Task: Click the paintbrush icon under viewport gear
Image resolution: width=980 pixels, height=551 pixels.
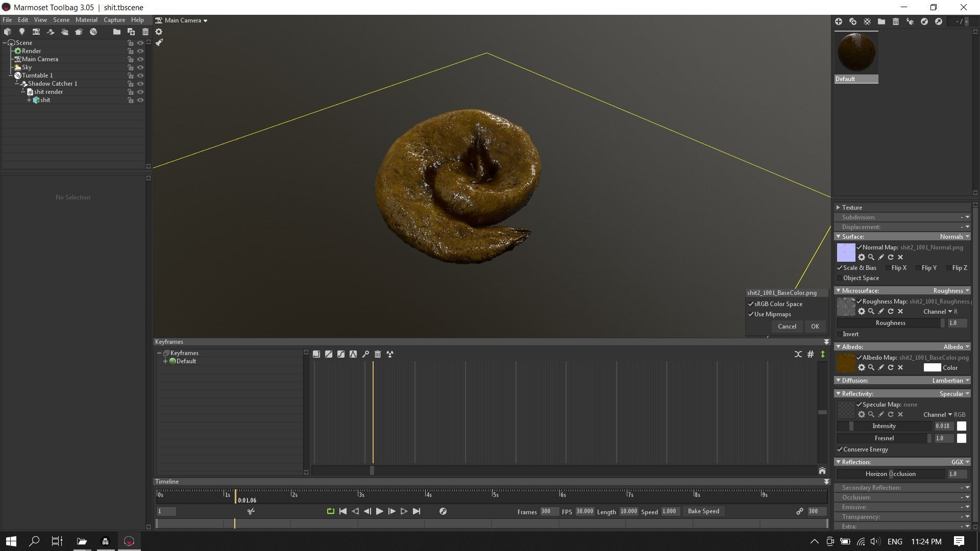Action: tap(159, 43)
